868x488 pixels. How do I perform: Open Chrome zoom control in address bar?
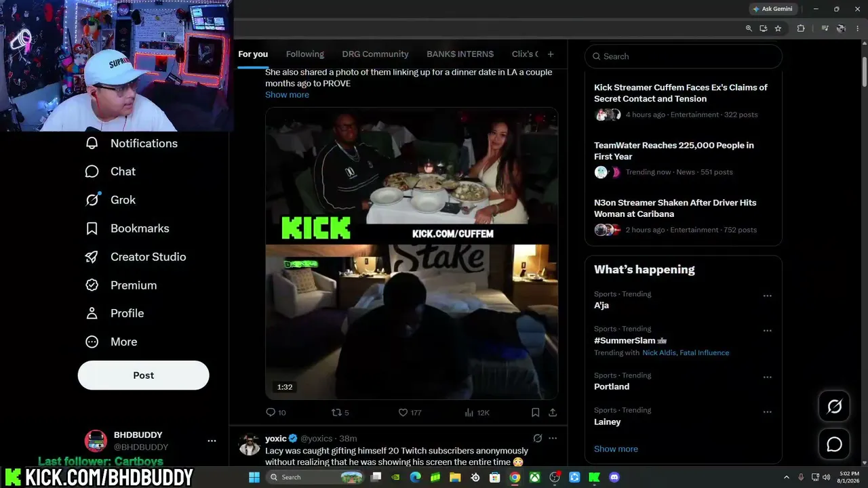click(x=749, y=28)
